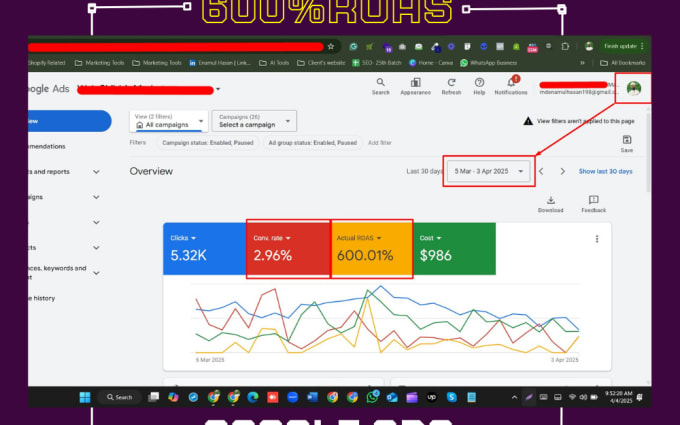Click the Show last 30 days link

605,171
